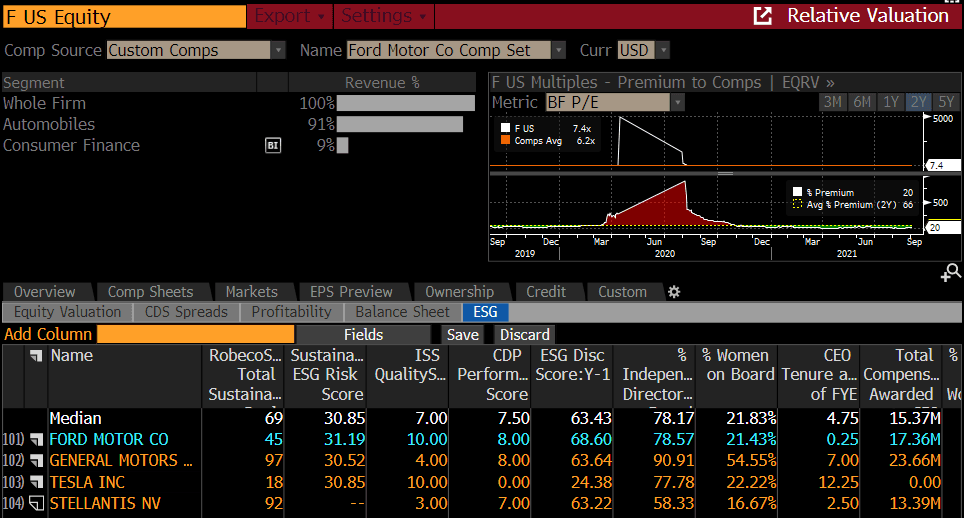
Task: Sort by Total Compensation Awarded header
Action: pos(902,375)
